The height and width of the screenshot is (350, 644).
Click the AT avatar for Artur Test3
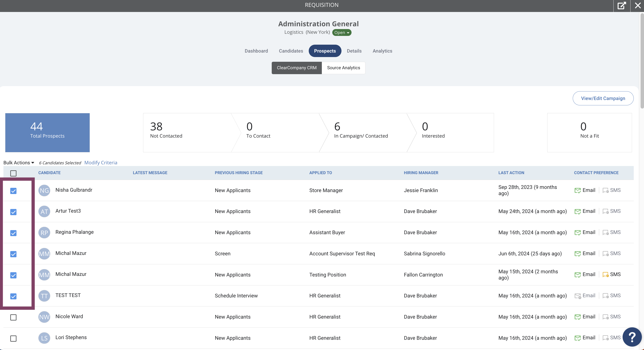[44, 212]
